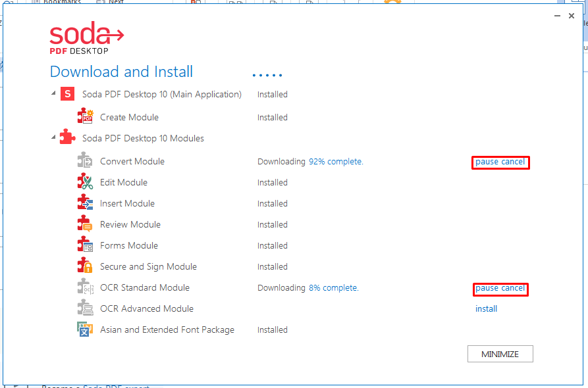Screen dimensions: 588x388
Task: Click the Secure and Sign padlock icon
Action: (85, 265)
